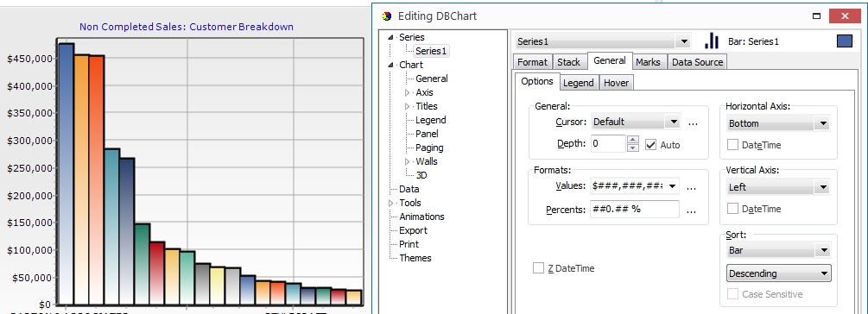
Task: Click the bar series type icon
Action: (x=712, y=41)
